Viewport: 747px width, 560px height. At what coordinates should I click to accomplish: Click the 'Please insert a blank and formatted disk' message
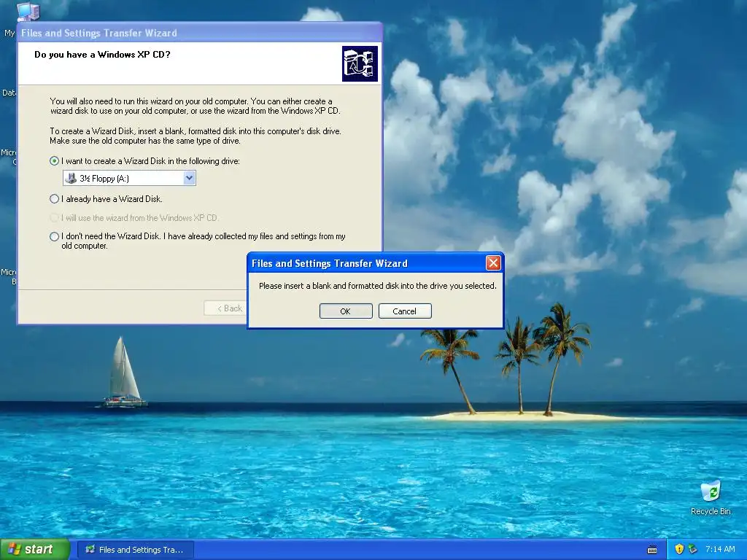tap(377, 286)
